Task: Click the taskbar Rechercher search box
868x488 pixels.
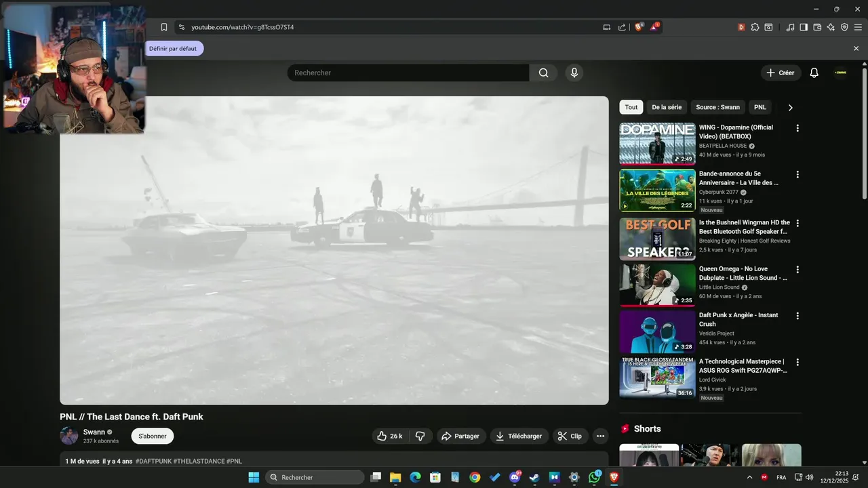Action: [x=315, y=477]
